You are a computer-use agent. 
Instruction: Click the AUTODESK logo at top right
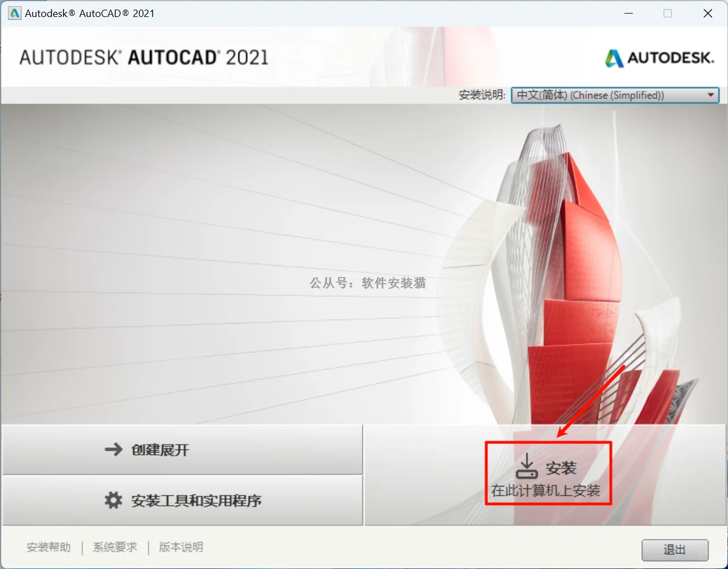pyautogui.click(x=658, y=57)
